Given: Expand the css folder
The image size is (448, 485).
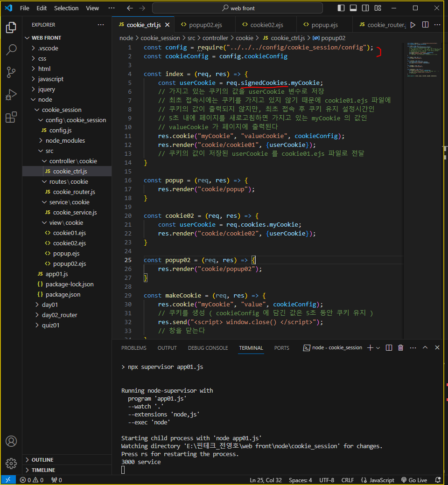Looking at the screenshot, I should 67,58.
